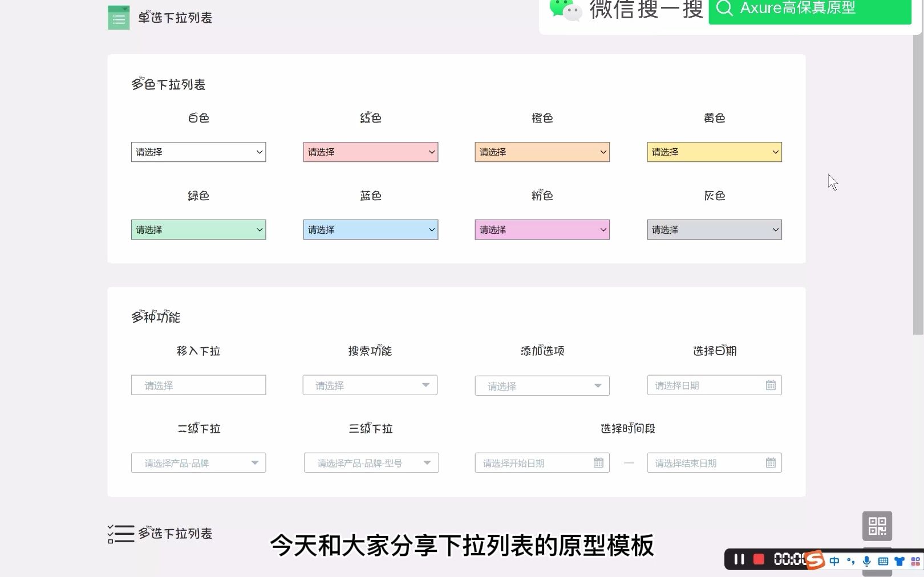Open the IME toolbox grid icon
The width and height of the screenshot is (924, 577).
click(915, 561)
